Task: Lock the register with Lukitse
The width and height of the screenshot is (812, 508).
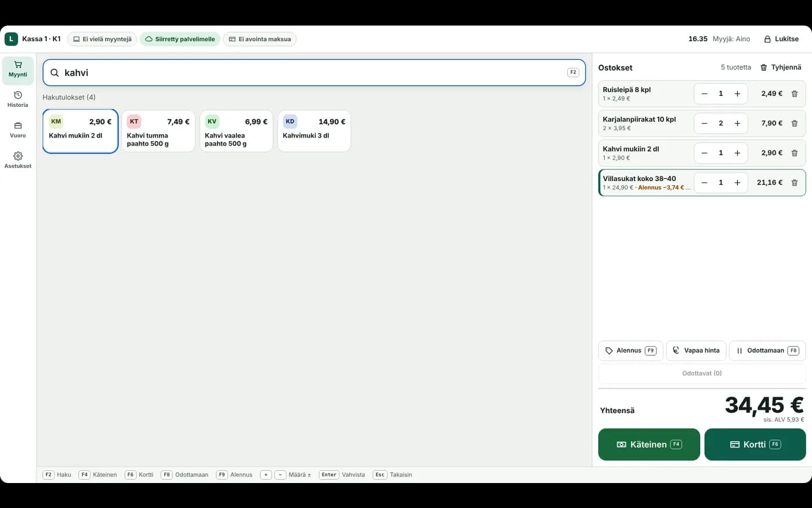Action: coord(781,39)
